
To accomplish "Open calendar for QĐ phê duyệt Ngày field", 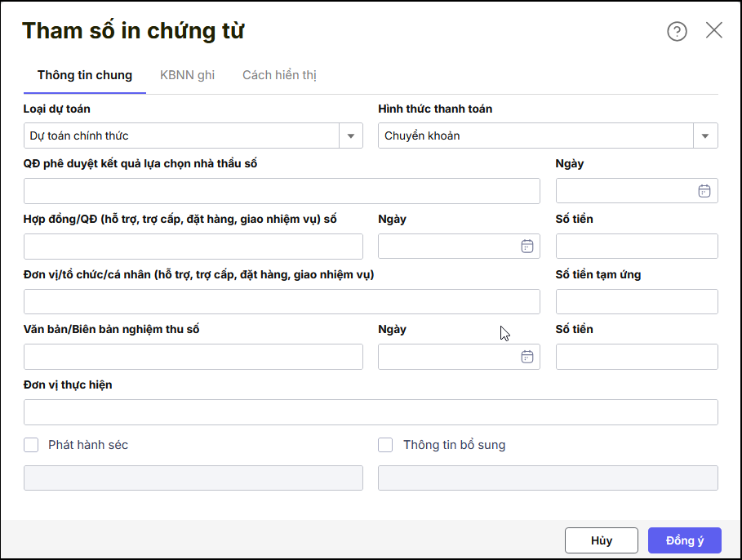I will tap(704, 191).
